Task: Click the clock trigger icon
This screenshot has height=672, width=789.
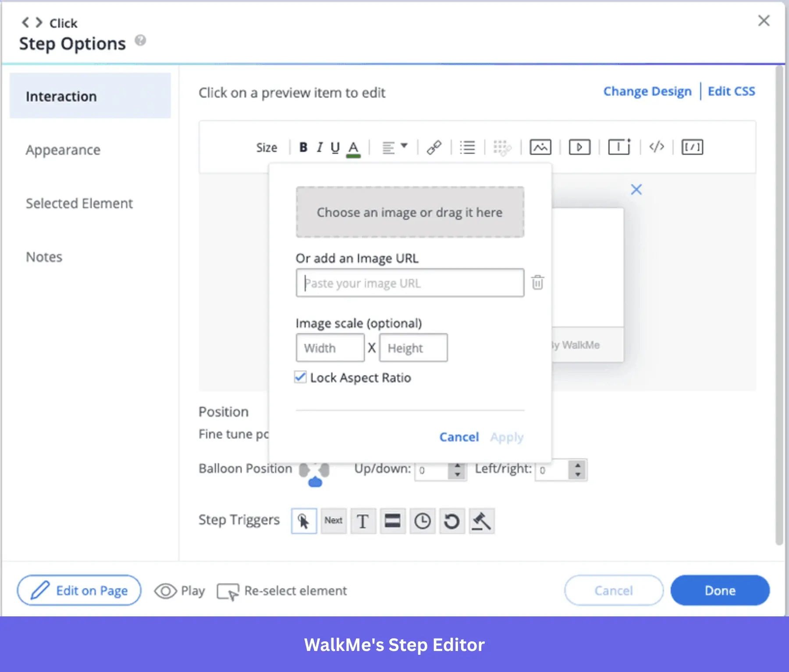Action: click(423, 521)
